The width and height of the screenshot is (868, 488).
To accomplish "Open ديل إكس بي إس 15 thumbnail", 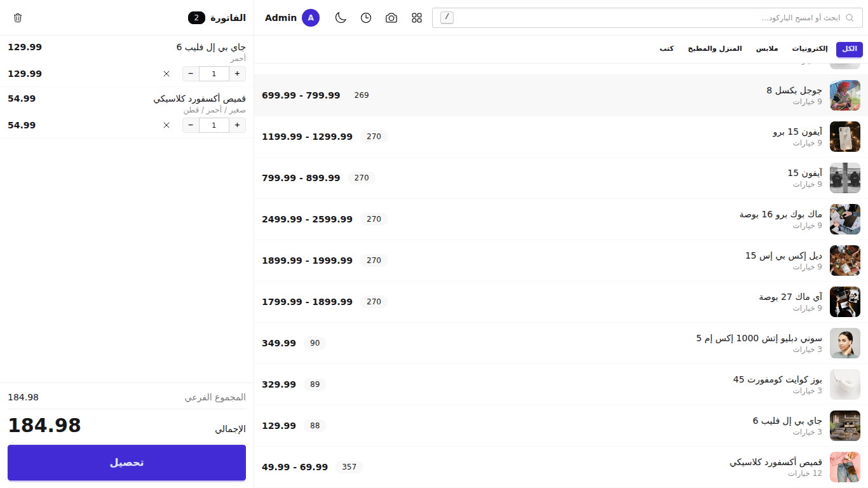I will click(845, 261).
